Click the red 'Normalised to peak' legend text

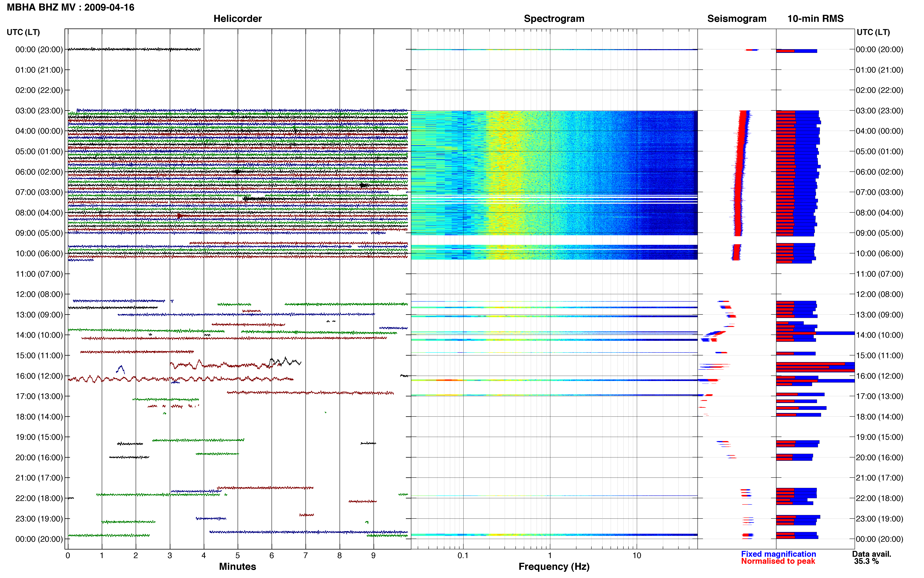778,562
